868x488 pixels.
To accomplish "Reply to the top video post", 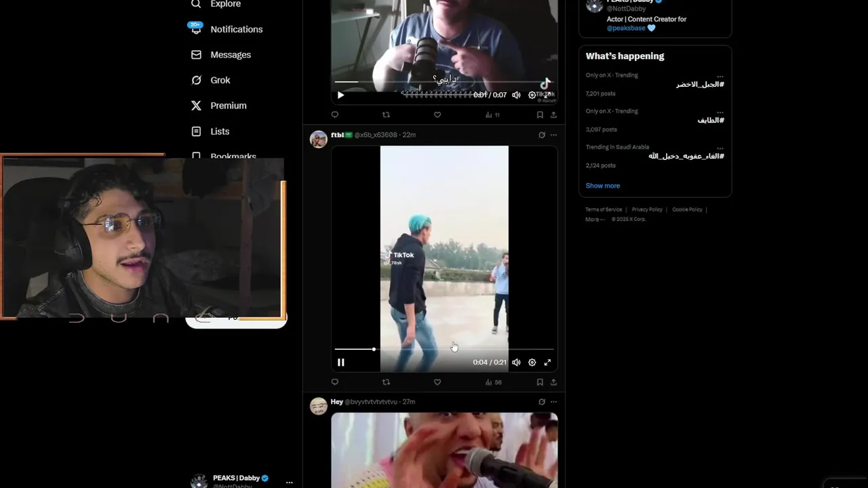I will tap(334, 115).
